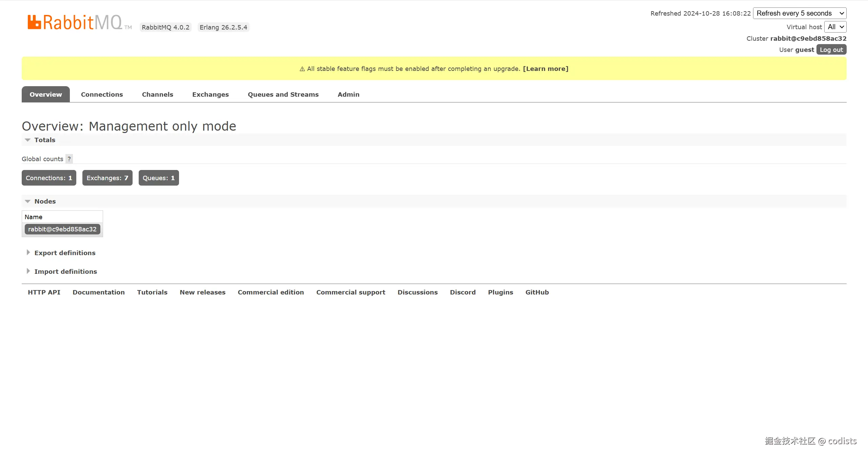Log out of the guest account
868x457 pixels.
pos(831,50)
